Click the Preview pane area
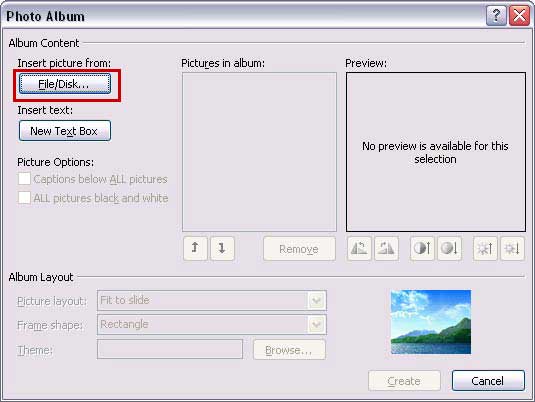The width and height of the screenshot is (535, 402). pyautogui.click(x=436, y=152)
